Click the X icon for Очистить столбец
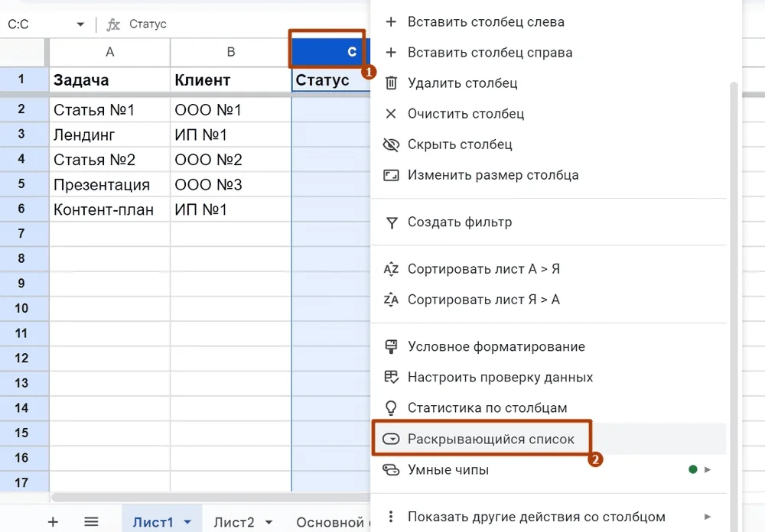This screenshot has height=532, width=765. coord(391,114)
